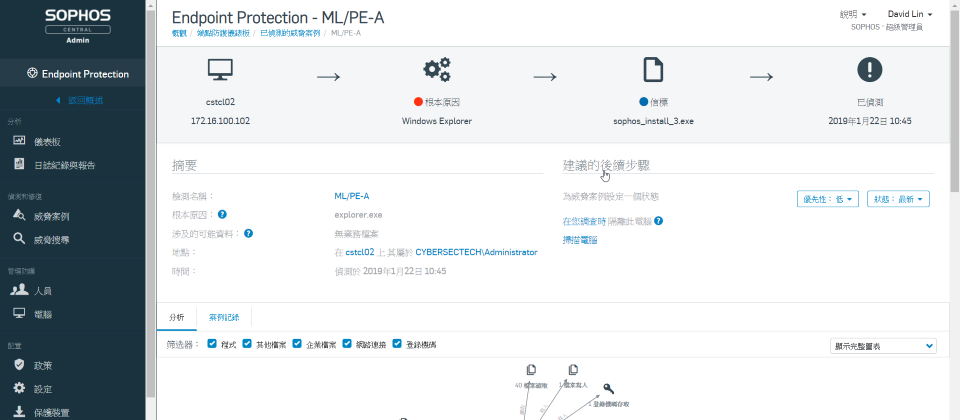Open 人員 people section in the sidebar

(x=42, y=291)
